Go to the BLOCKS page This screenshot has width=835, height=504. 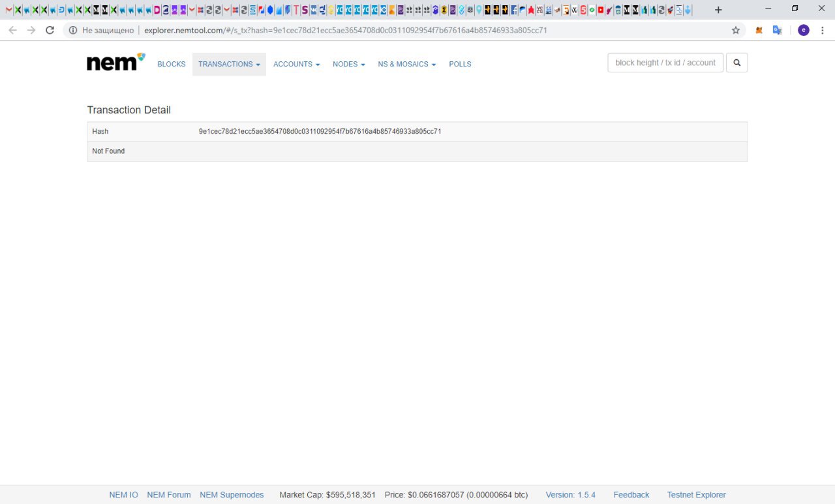[x=172, y=64]
